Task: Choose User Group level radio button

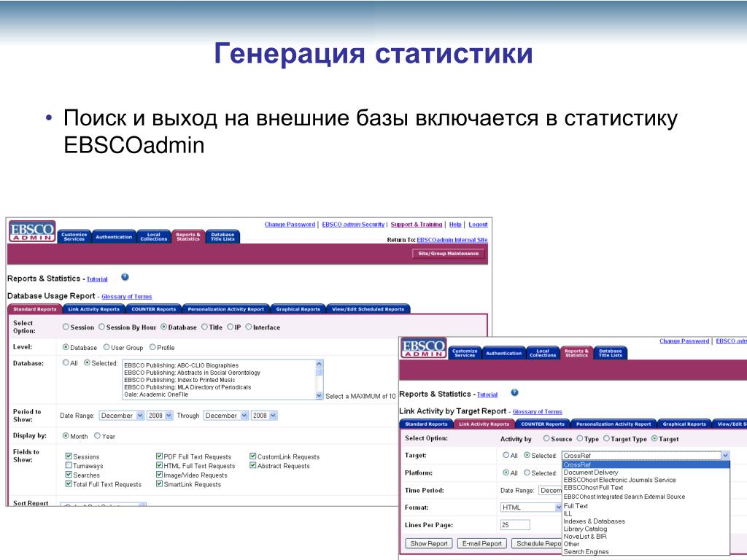Action: [107, 347]
